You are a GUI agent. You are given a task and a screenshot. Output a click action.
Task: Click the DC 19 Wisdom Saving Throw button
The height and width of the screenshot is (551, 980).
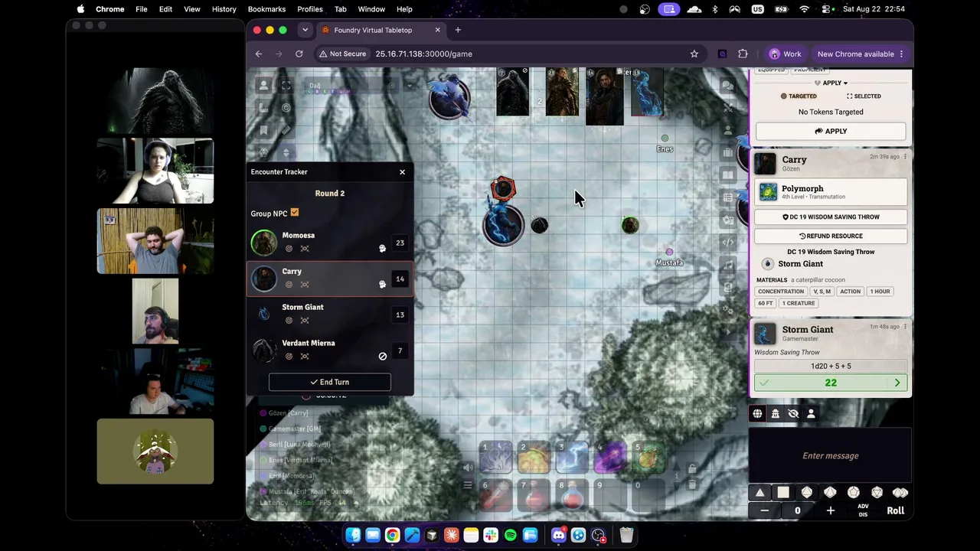[x=831, y=217]
